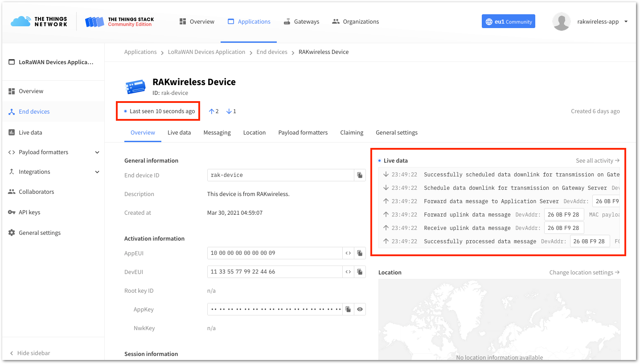Click See all activity link
This screenshot has width=640, height=364.
pos(598,160)
